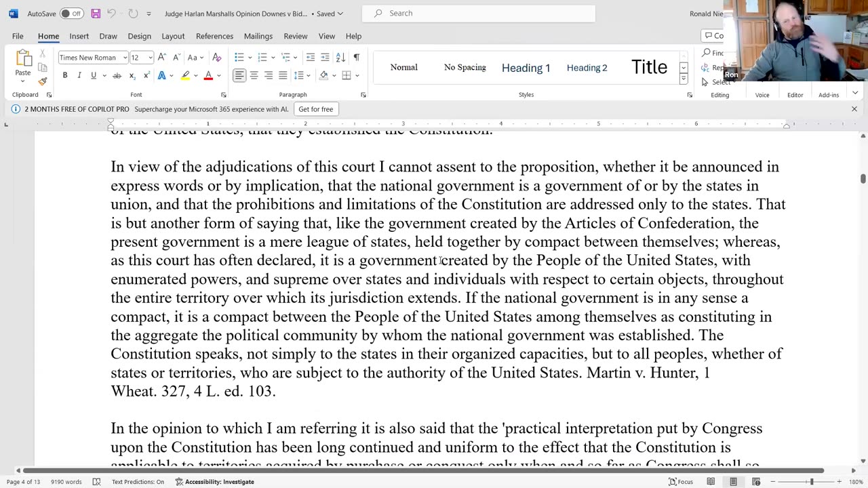
Task: Click the Shading paint bucket icon
Action: (323, 75)
